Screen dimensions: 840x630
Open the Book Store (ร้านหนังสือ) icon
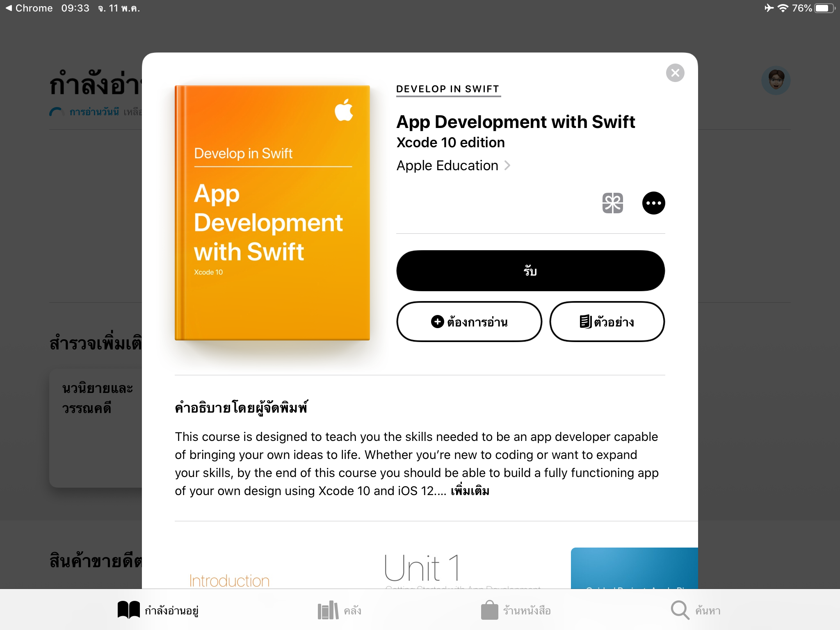coord(488,609)
